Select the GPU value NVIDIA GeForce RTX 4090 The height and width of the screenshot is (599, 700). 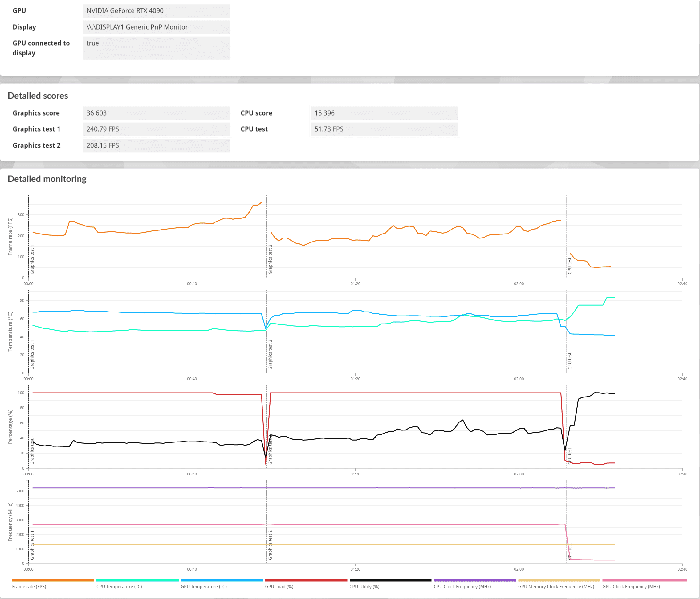pyautogui.click(x=157, y=11)
